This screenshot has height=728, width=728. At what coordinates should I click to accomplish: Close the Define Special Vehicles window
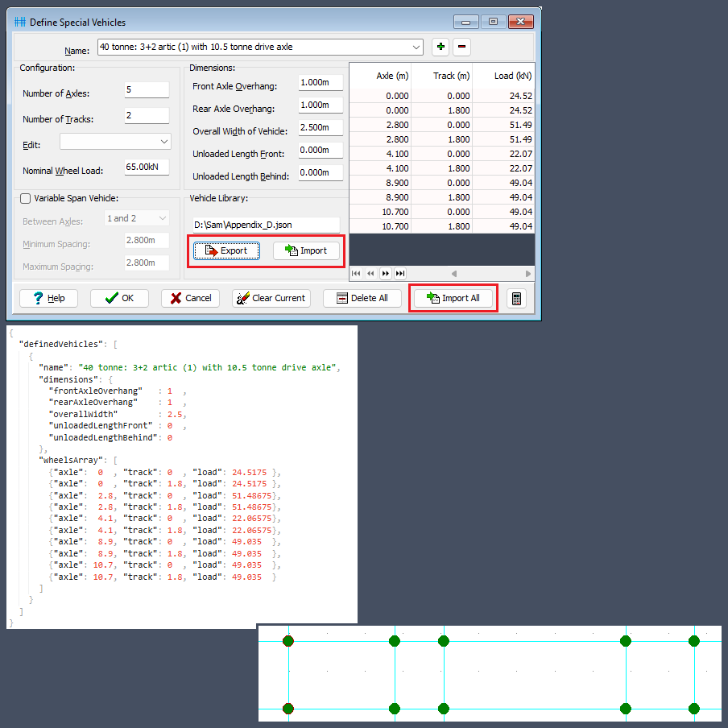click(x=521, y=22)
